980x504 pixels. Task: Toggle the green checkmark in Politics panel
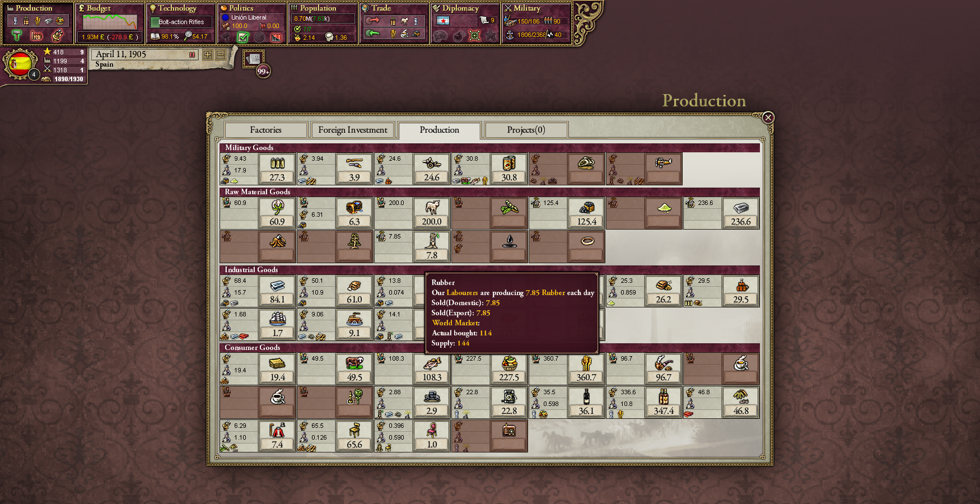(x=243, y=37)
